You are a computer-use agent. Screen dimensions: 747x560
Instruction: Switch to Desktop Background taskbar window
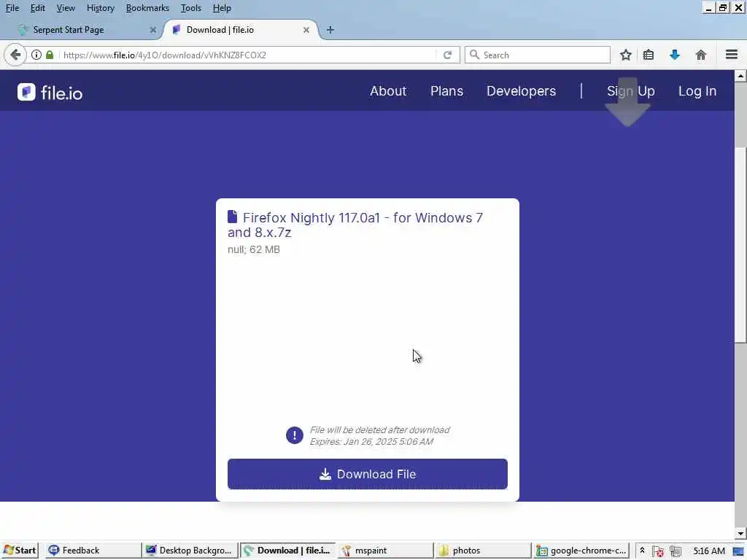coord(190,551)
